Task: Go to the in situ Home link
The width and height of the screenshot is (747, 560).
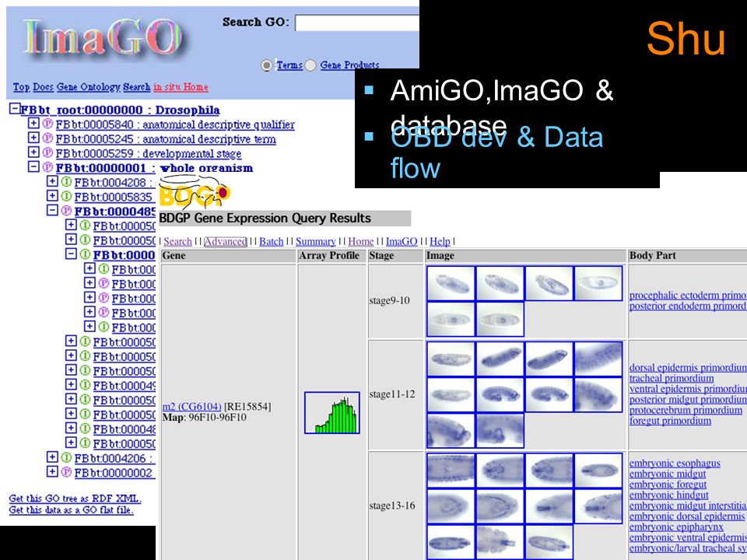Action: pyautogui.click(x=181, y=87)
